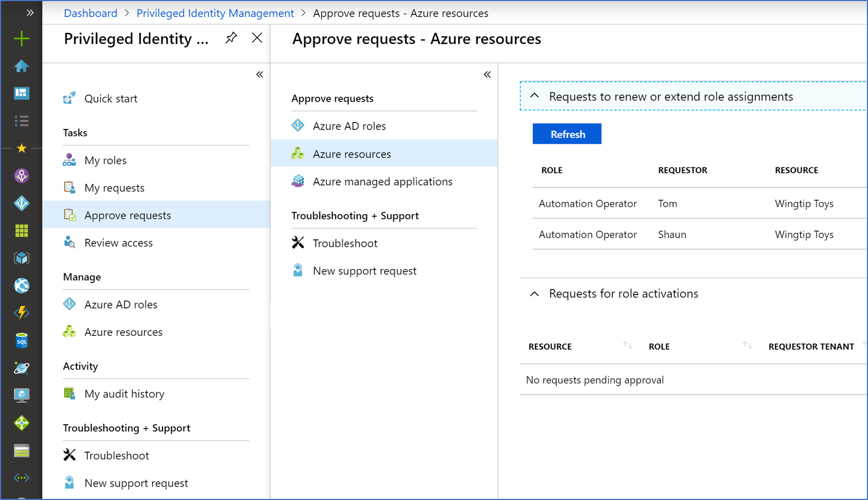Close the Privileged Identity blade
Screen dimensions: 868x500
[x=257, y=38]
